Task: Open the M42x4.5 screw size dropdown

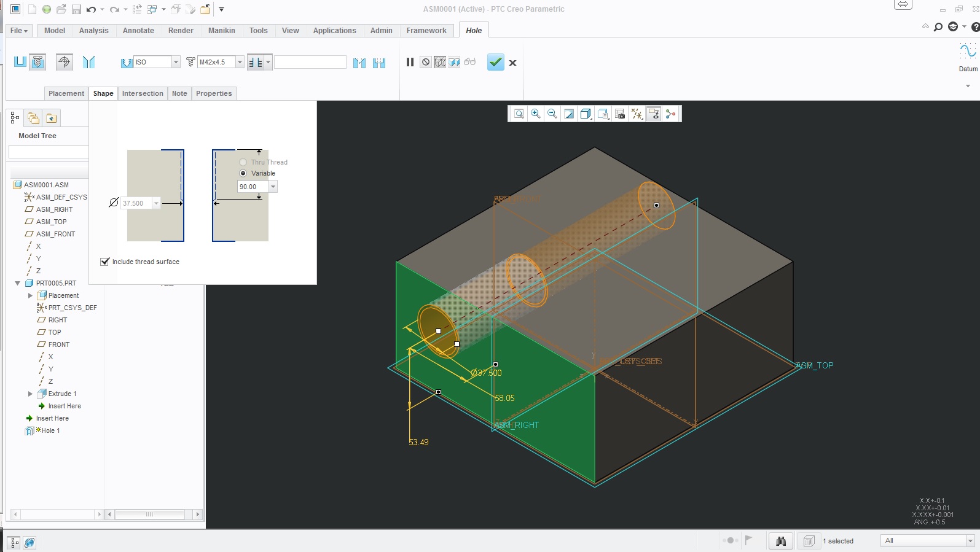Action: 240,62
